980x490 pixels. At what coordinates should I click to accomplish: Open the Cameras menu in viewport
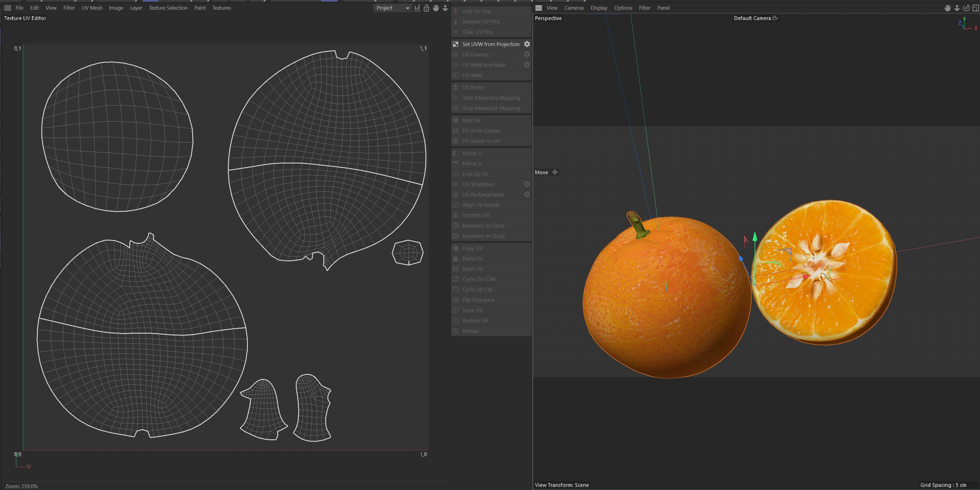[574, 8]
